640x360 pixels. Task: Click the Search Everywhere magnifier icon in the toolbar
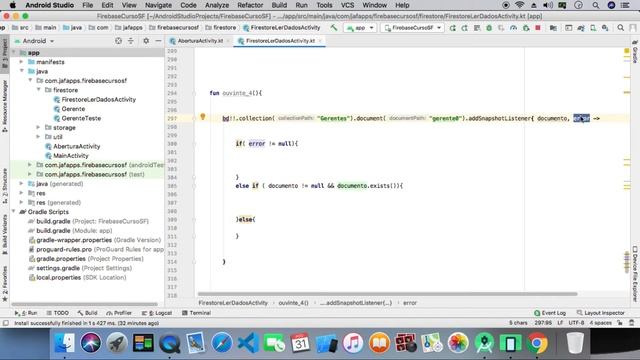(x=620, y=28)
